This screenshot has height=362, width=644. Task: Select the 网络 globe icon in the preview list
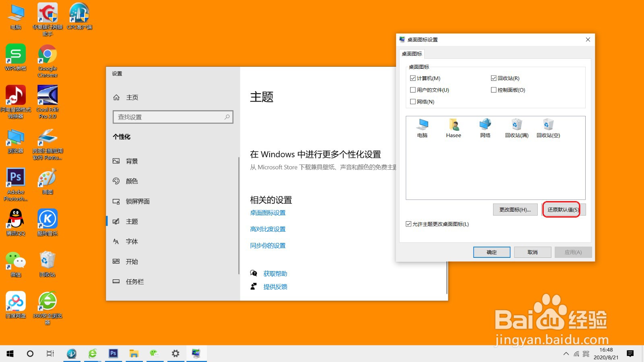pos(485,128)
